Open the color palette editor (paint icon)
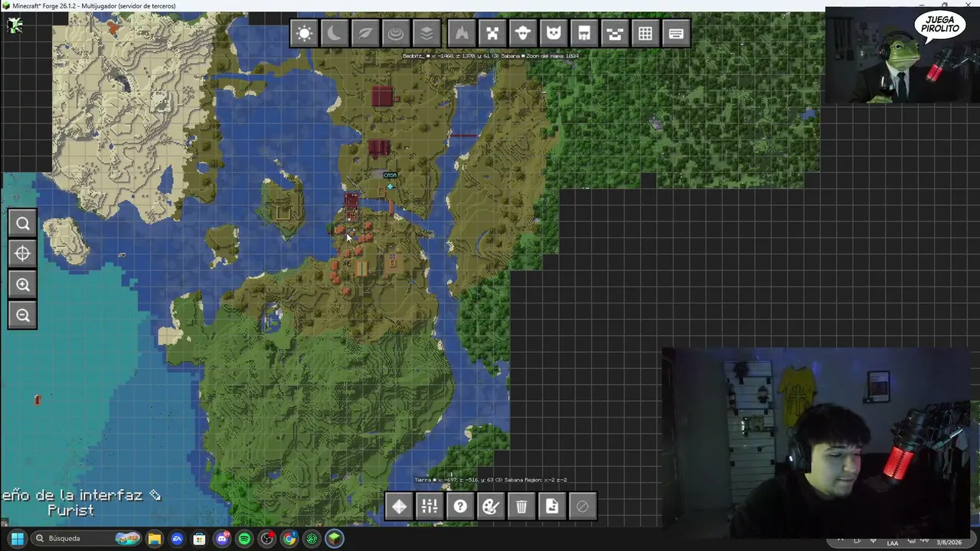 pos(491,507)
